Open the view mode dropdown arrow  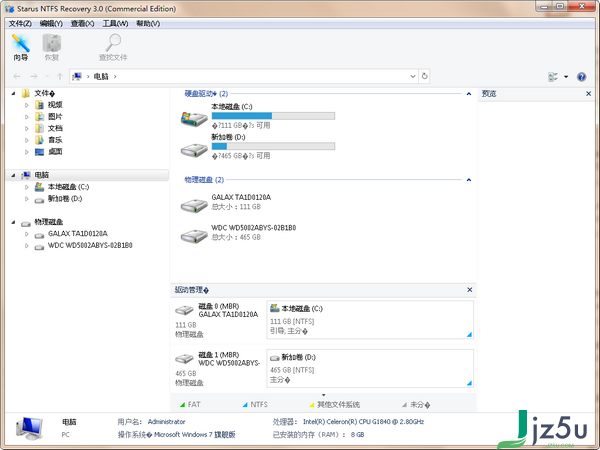566,77
